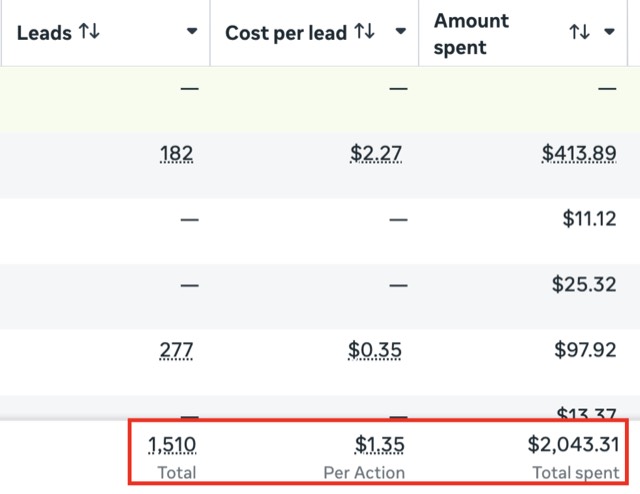This screenshot has width=640, height=494.
Task: Expand the Cost per lead column menu
Action: click(x=401, y=31)
